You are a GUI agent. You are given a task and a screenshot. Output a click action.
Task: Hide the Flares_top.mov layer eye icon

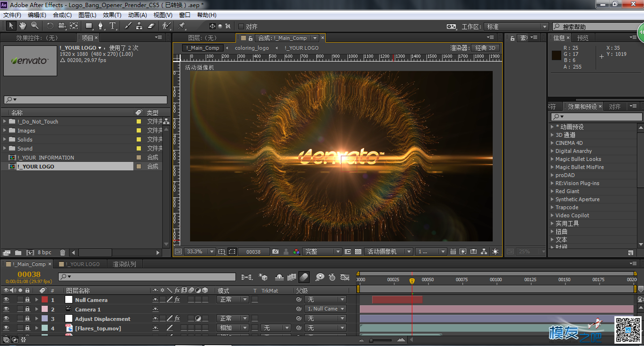pos(6,328)
